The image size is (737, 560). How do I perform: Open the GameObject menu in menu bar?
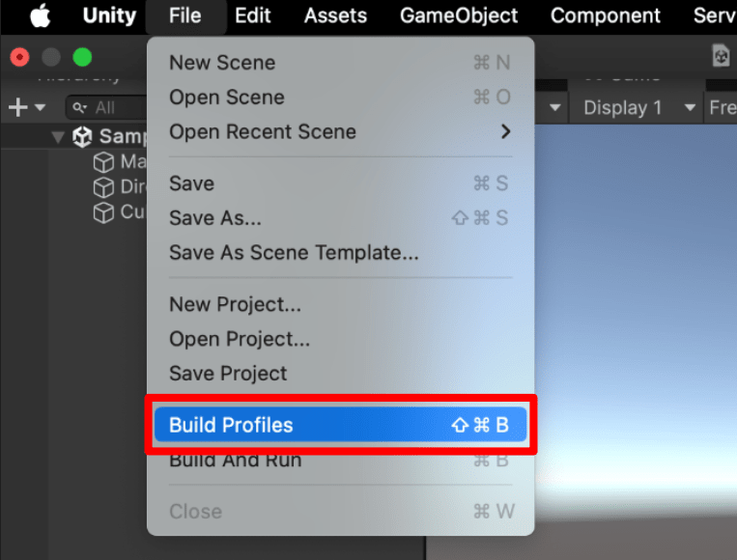pyautogui.click(x=458, y=16)
